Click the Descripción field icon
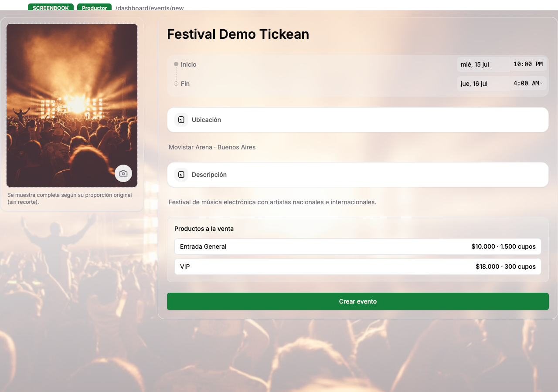The image size is (558, 392). coord(181,175)
